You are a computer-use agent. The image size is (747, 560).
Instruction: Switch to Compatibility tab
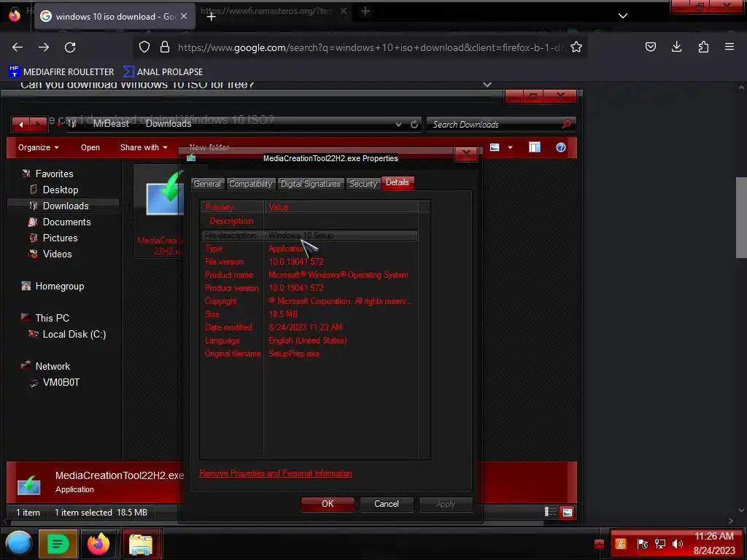click(251, 184)
